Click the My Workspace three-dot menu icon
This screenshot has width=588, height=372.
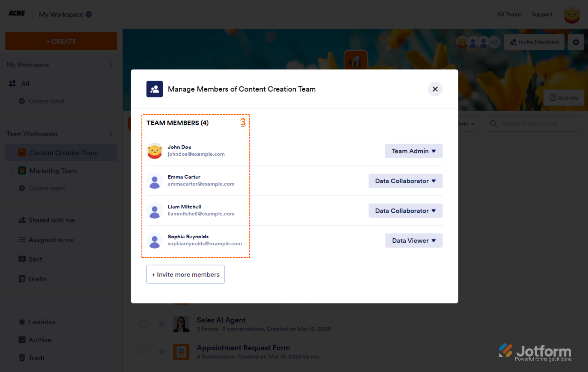pos(111,65)
